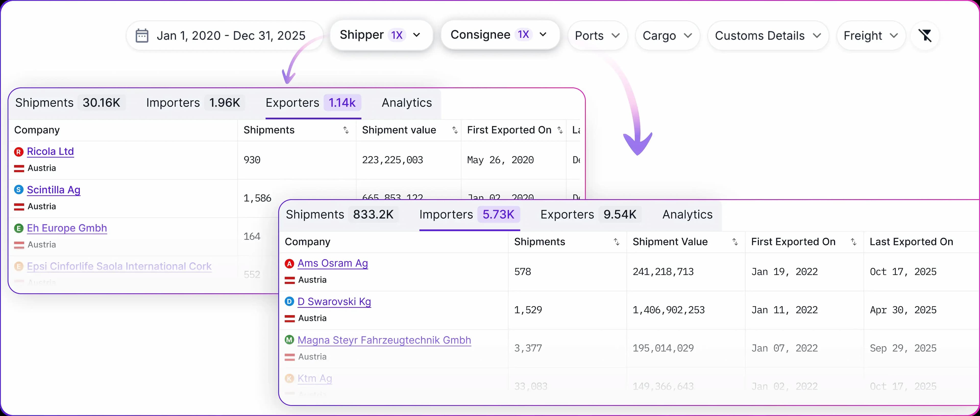Open the D Swarovski Kg company link

(x=334, y=302)
